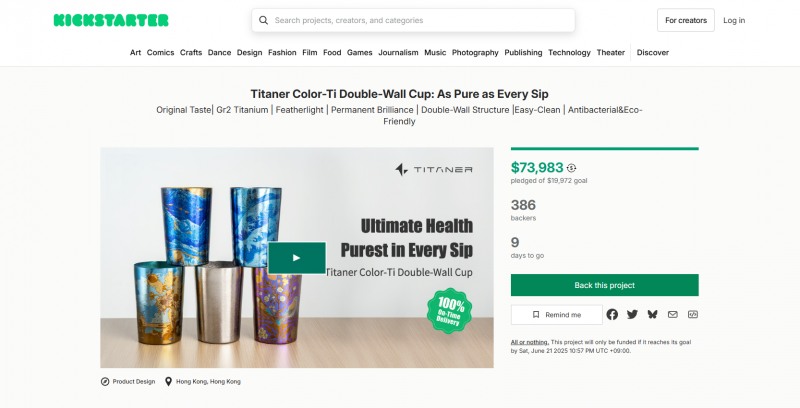Go to Discover page
Viewport: 800px width, 408px height.
653,53
